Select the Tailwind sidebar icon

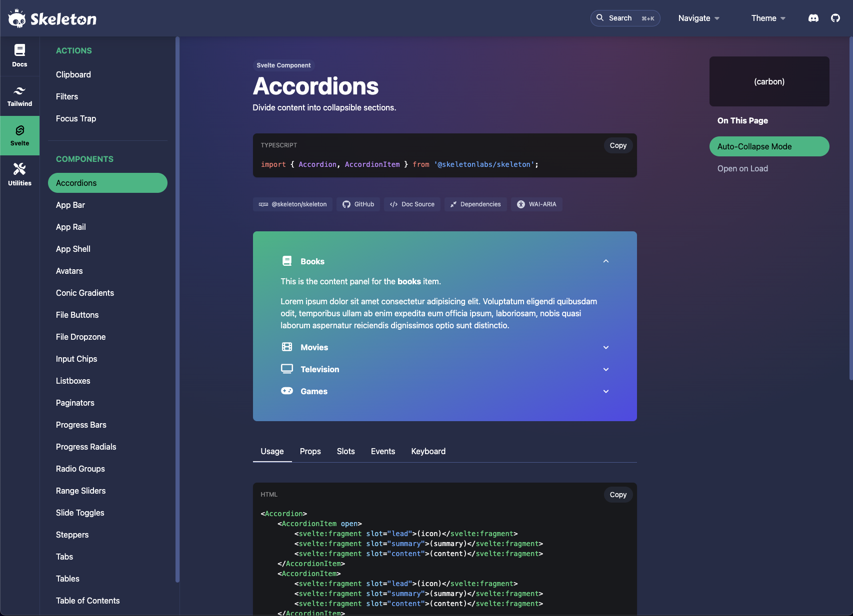pyautogui.click(x=19, y=95)
